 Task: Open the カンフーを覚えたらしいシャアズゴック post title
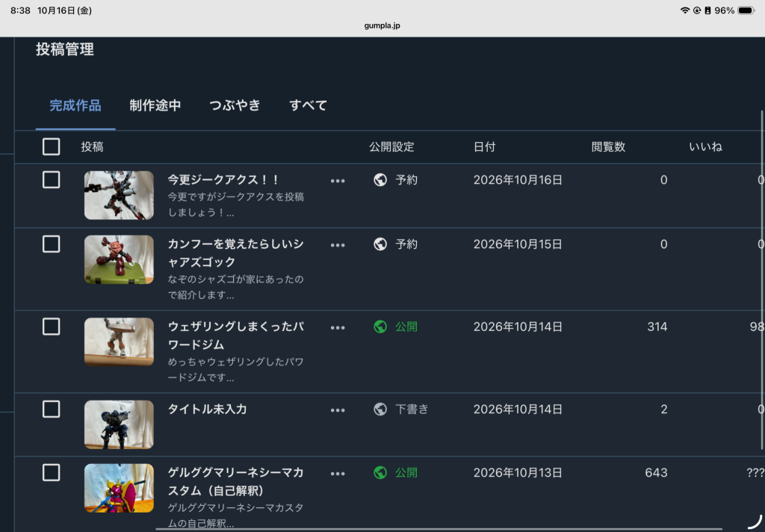coord(235,253)
